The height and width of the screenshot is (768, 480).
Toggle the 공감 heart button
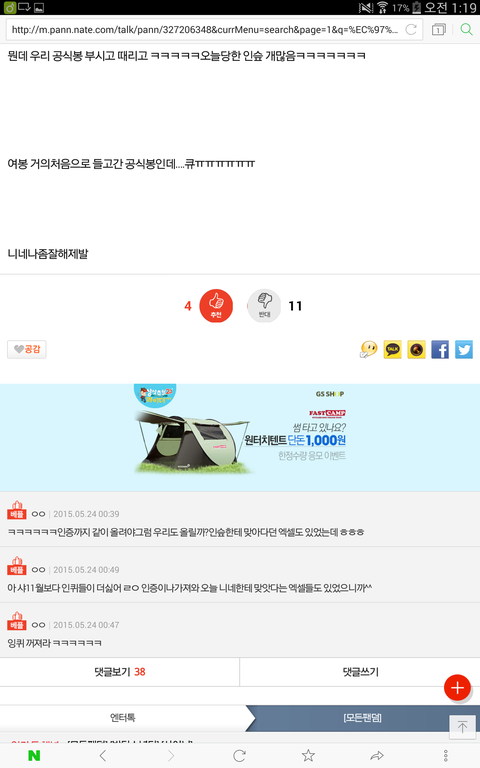coord(27,349)
